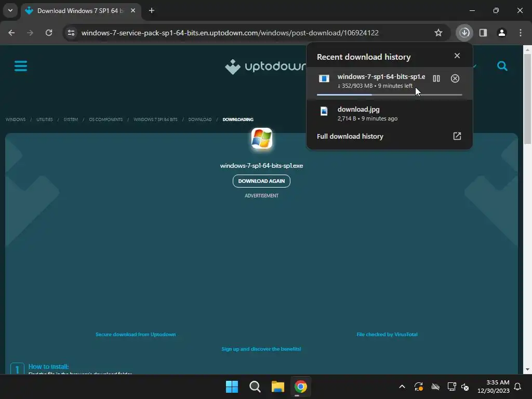Image resolution: width=532 pixels, height=399 pixels.
Task: Click the OneDrive tray icon
Action: coord(435,387)
